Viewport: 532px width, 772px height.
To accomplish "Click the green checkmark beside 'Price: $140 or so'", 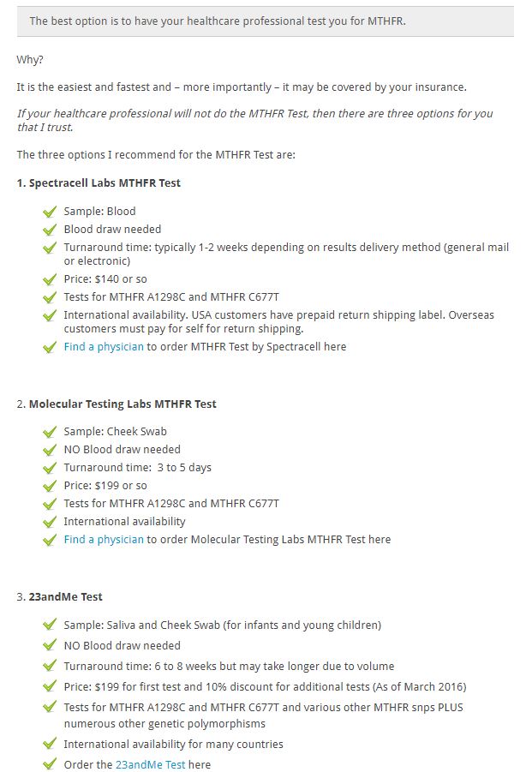I will [49, 280].
